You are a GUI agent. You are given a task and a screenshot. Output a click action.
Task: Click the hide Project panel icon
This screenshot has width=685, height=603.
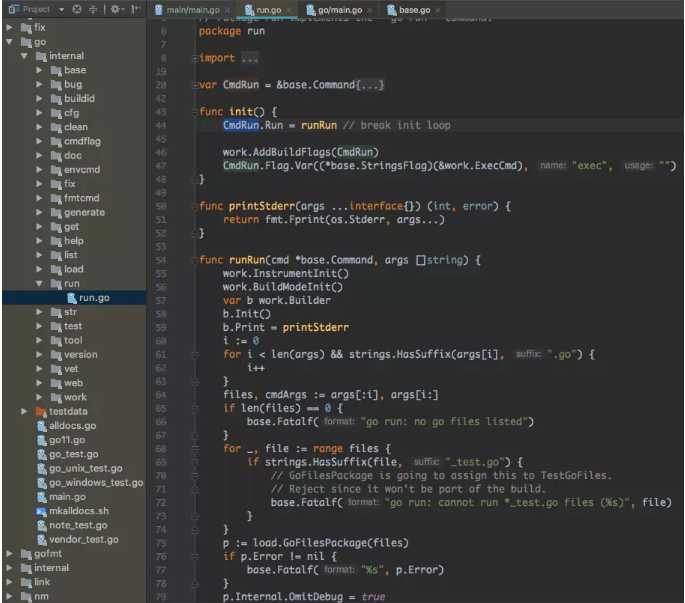pyautogui.click(x=136, y=9)
